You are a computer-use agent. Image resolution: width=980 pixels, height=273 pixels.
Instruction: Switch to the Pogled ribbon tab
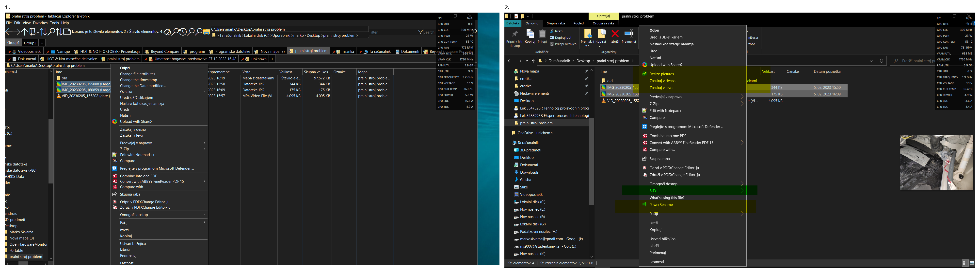(578, 23)
